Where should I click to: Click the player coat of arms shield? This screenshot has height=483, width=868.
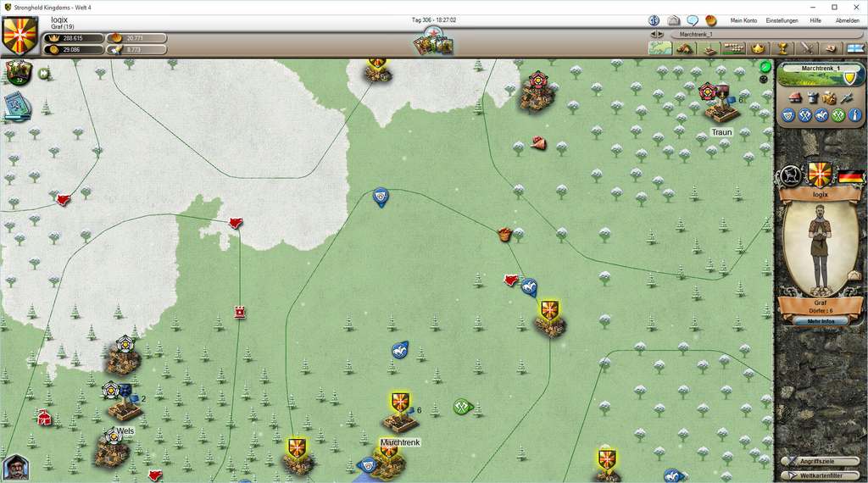click(x=20, y=36)
